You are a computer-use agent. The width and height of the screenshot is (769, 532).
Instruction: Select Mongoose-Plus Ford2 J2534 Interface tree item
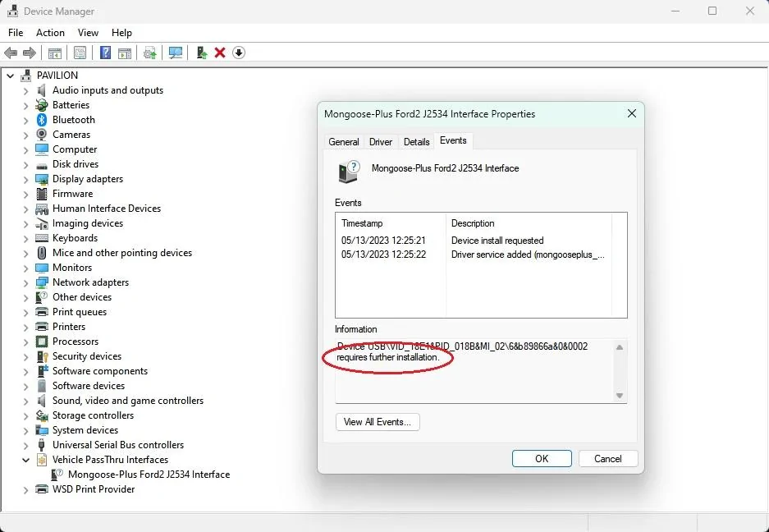click(149, 475)
